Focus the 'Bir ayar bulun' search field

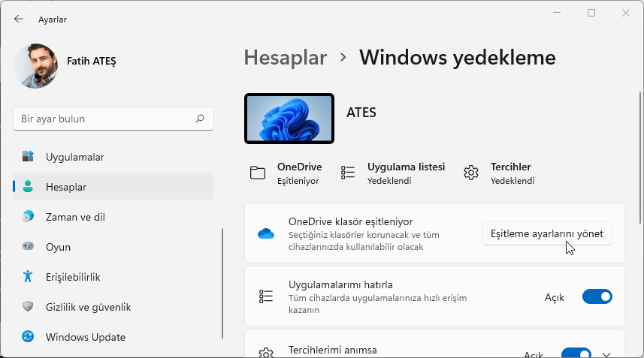coord(113,119)
